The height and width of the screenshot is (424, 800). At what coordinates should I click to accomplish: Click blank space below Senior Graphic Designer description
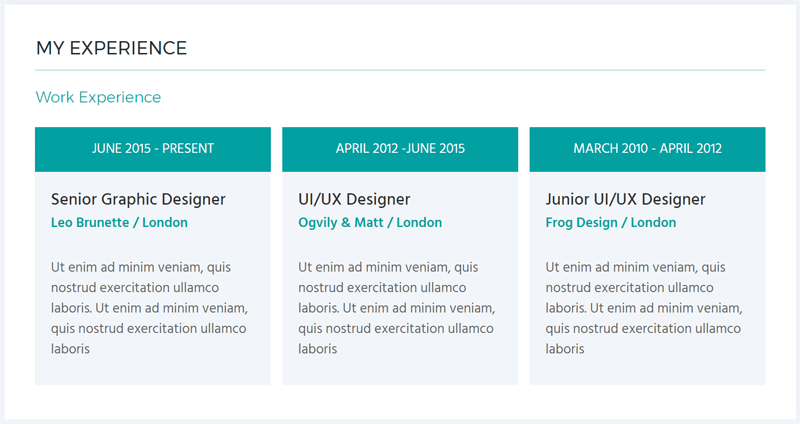click(x=153, y=371)
